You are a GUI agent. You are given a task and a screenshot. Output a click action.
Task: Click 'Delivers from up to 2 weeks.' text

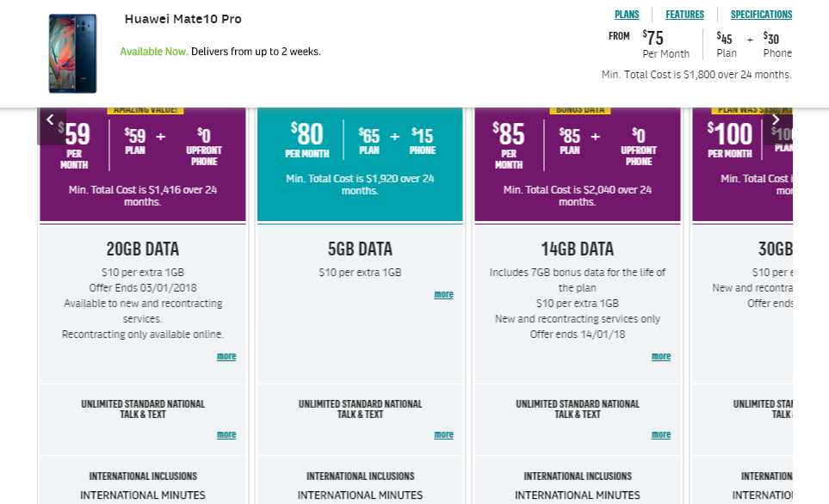256,52
